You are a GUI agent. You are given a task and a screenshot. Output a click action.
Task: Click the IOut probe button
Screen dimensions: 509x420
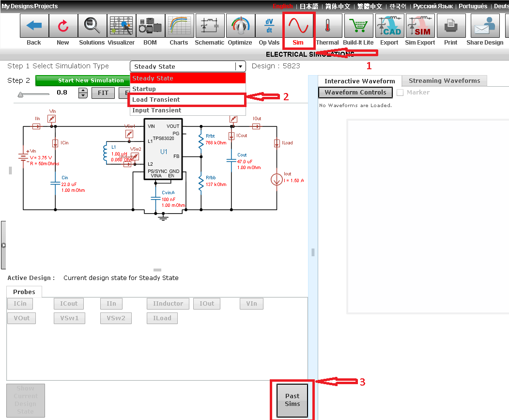pyautogui.click(x=207, y=304)
